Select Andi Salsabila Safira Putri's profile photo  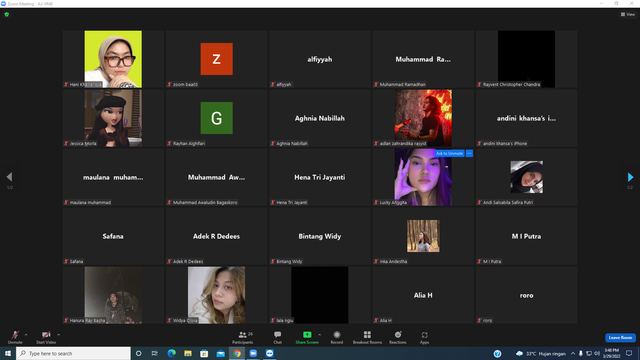click(x=527, y=177)
